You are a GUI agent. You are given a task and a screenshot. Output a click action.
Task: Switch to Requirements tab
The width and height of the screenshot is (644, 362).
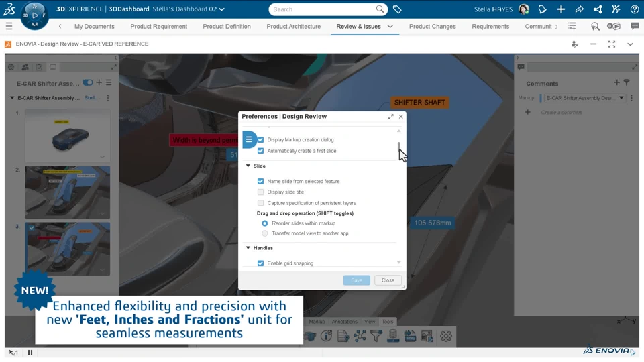click(490, 27)
